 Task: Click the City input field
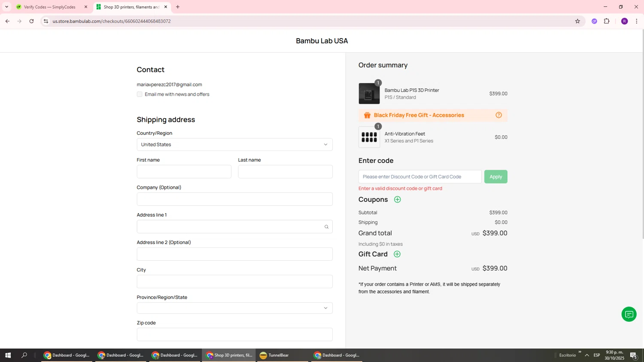(234, 281)
